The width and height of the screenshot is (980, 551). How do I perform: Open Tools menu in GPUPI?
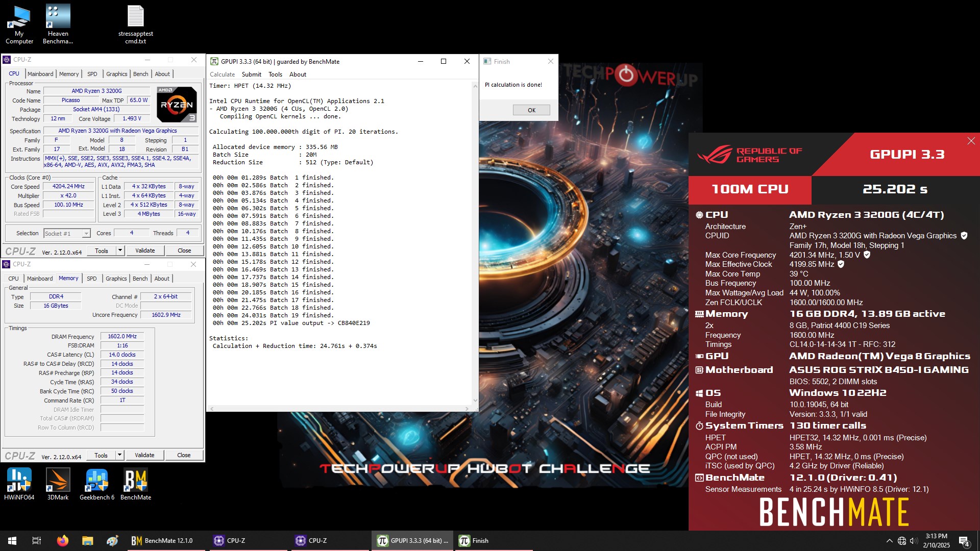(275, 74)
